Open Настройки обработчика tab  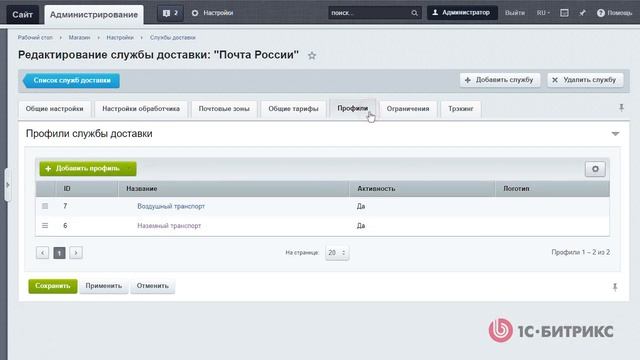pos(141,109)
